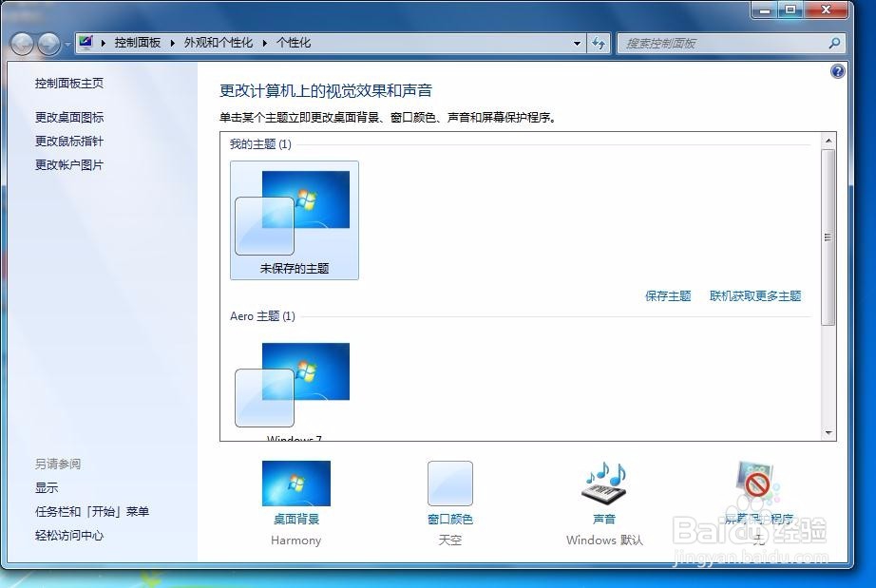Click the magnifier search icon
Screen dimensions: 876x588
pos(834,43)
